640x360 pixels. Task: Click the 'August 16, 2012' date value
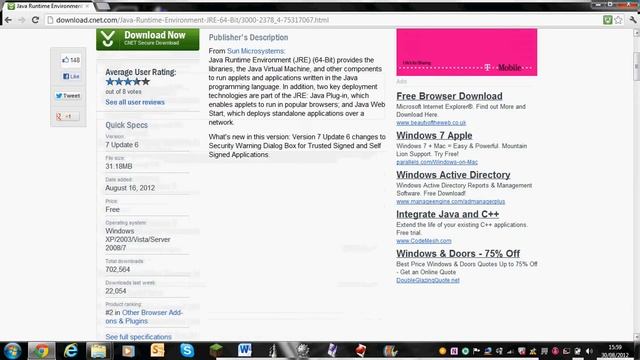(130, 188)
